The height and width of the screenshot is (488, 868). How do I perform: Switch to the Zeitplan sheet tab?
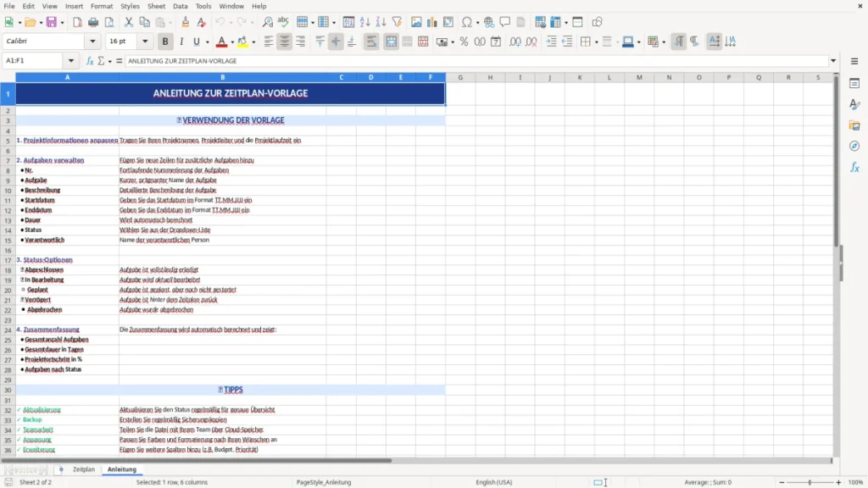point(84,469)
